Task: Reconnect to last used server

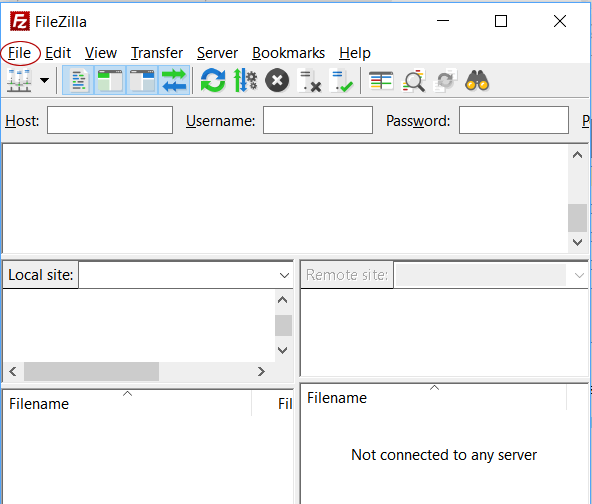Action: (x=341, y=80)
